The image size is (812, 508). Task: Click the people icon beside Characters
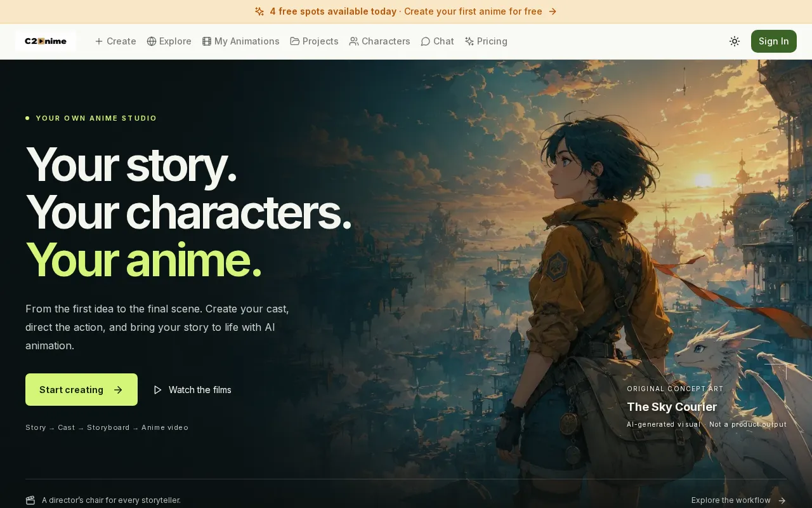click(354, 41)
